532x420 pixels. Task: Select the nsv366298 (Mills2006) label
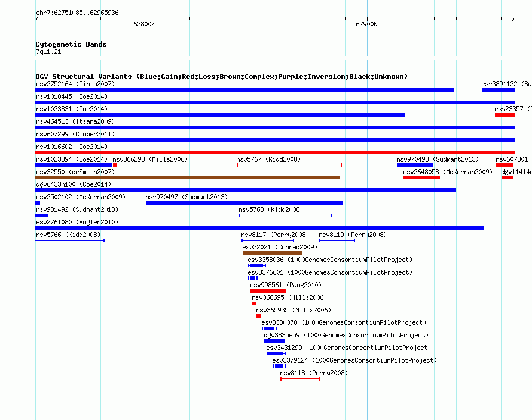(150, 159)
